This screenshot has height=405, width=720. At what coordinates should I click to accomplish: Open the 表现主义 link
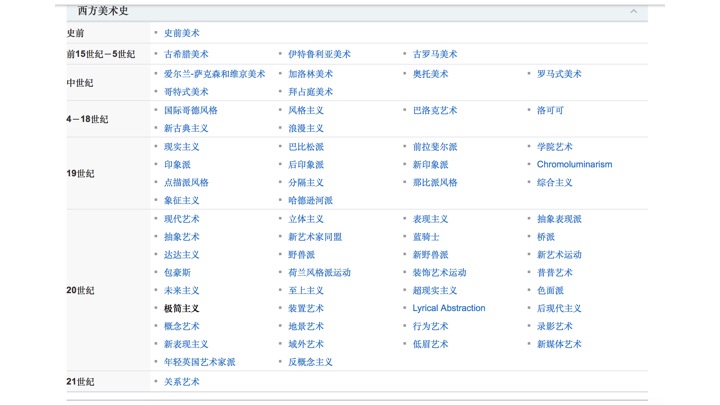(430, 219)
